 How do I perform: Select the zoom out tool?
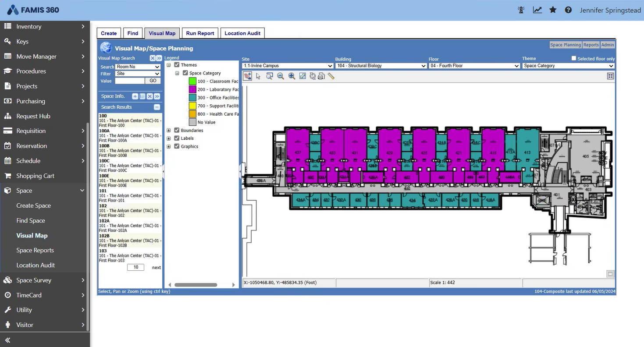point(280,76)
